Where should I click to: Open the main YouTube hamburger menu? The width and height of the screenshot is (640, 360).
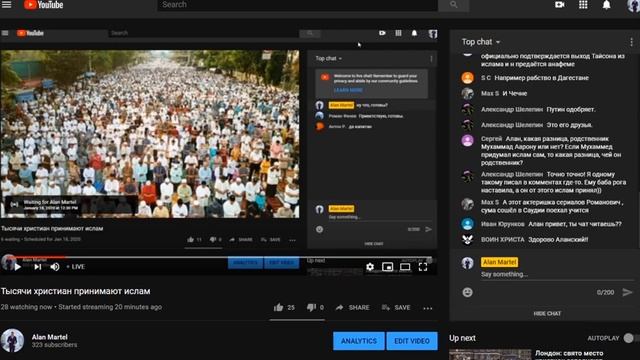coord(7,5)
